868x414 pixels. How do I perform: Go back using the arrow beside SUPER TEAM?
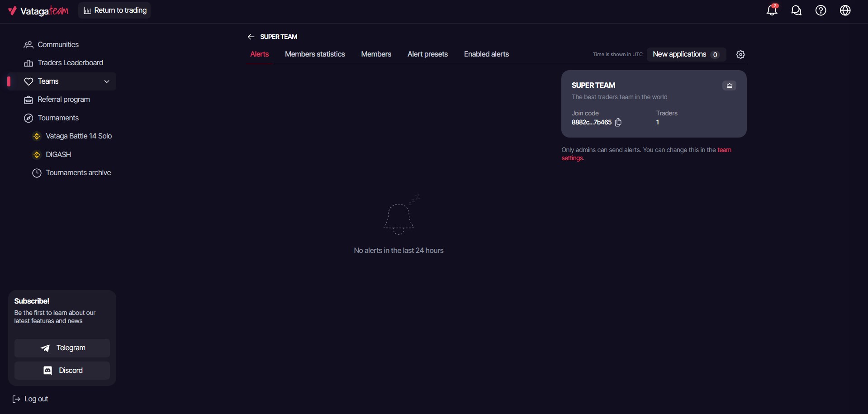click(x=251, y=37)
